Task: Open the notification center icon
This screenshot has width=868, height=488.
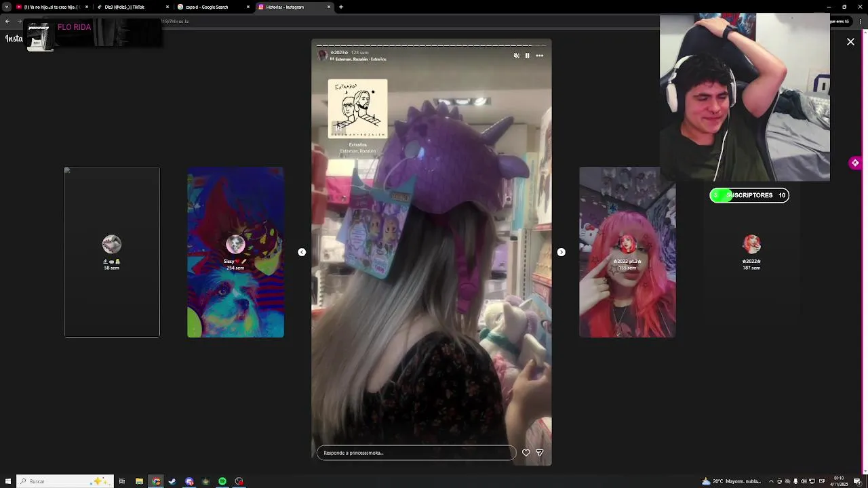Action: coord(857,481)
